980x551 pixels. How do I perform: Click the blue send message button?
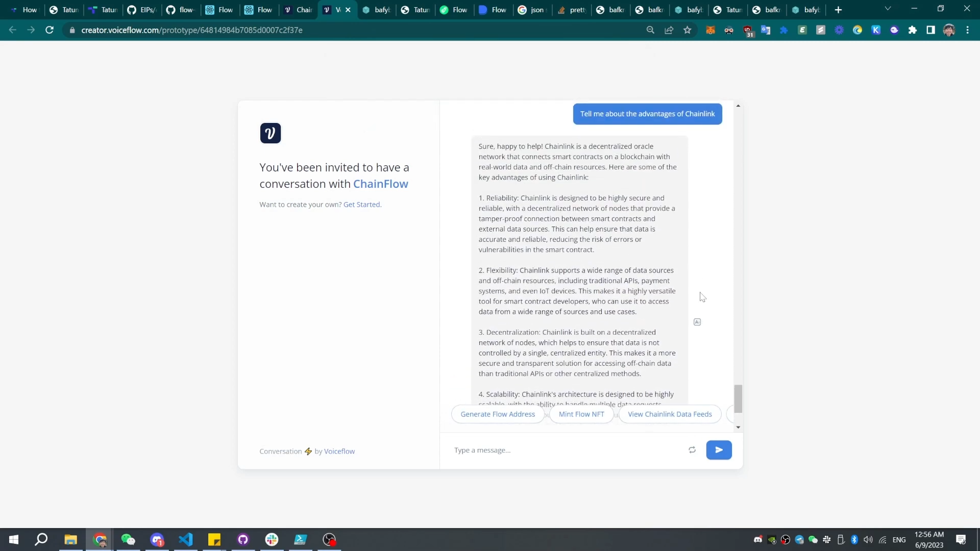click(x=719, y=450)
